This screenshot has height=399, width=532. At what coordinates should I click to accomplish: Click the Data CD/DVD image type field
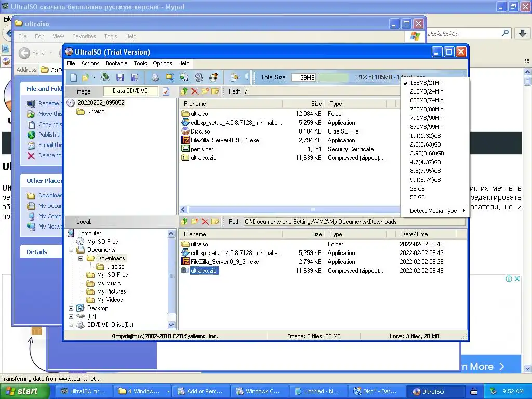[x=130, y=91]
